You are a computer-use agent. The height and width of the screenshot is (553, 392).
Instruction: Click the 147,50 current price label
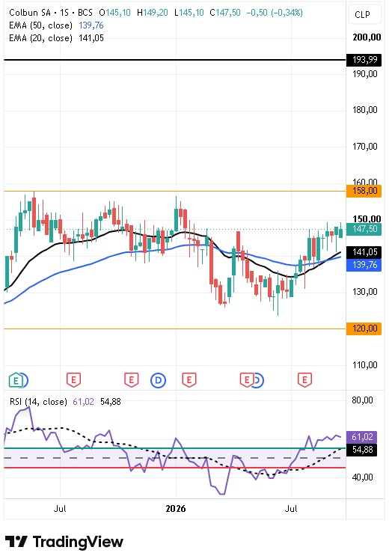pyautogui.click(x=364, y=229)
